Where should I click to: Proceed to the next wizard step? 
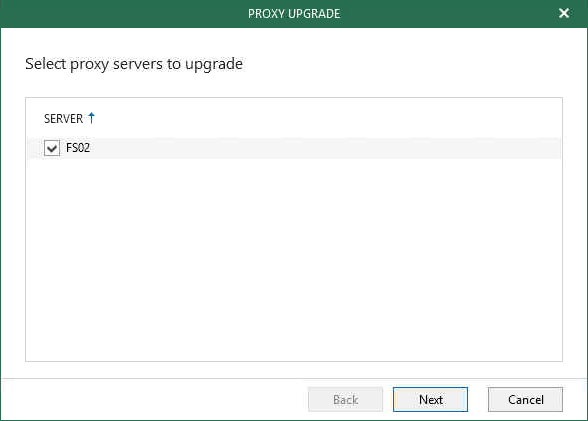[x=430, y=399]
